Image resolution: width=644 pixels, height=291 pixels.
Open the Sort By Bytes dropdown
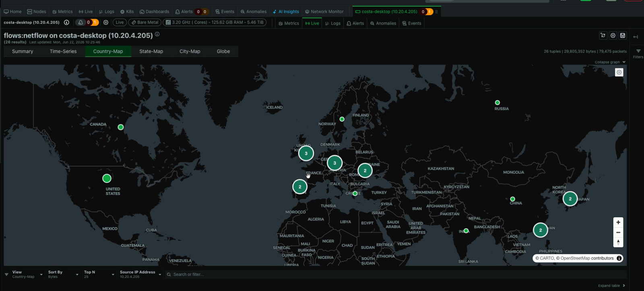[63, 274]
